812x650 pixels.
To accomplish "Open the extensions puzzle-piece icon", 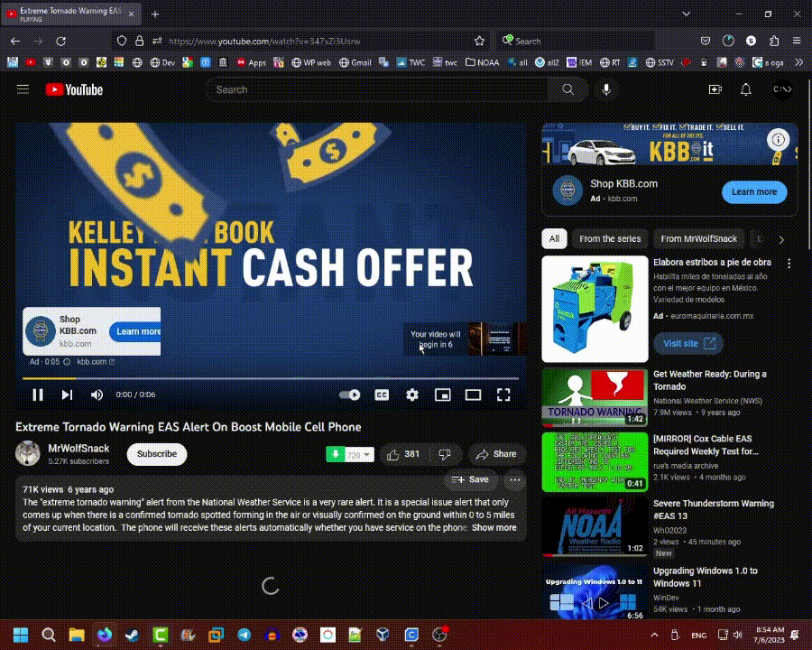I will (774, 41).
